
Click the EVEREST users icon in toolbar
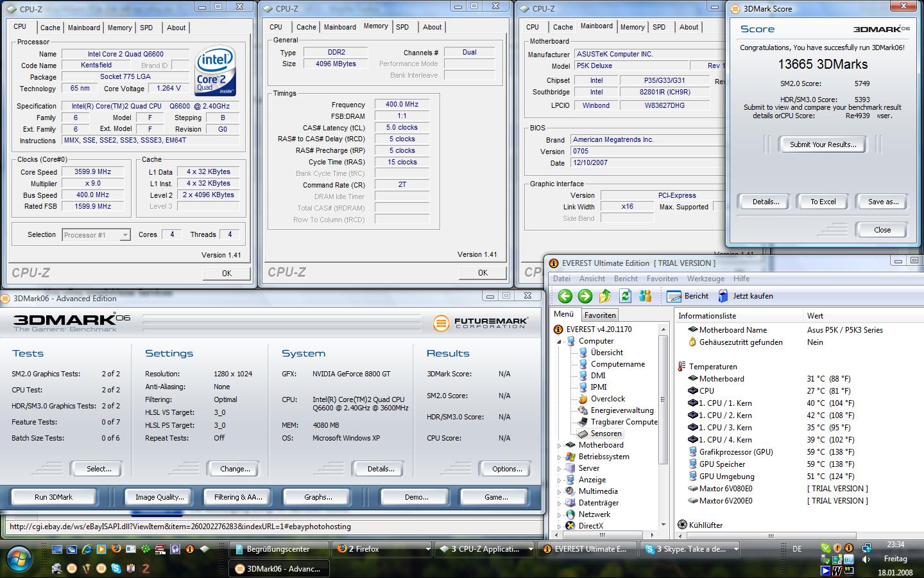tap(645, 296)
